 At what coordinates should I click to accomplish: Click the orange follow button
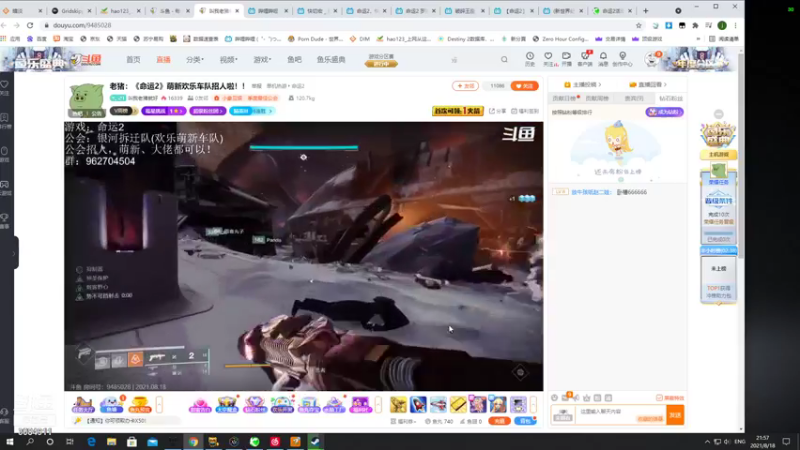click(524, 86)
